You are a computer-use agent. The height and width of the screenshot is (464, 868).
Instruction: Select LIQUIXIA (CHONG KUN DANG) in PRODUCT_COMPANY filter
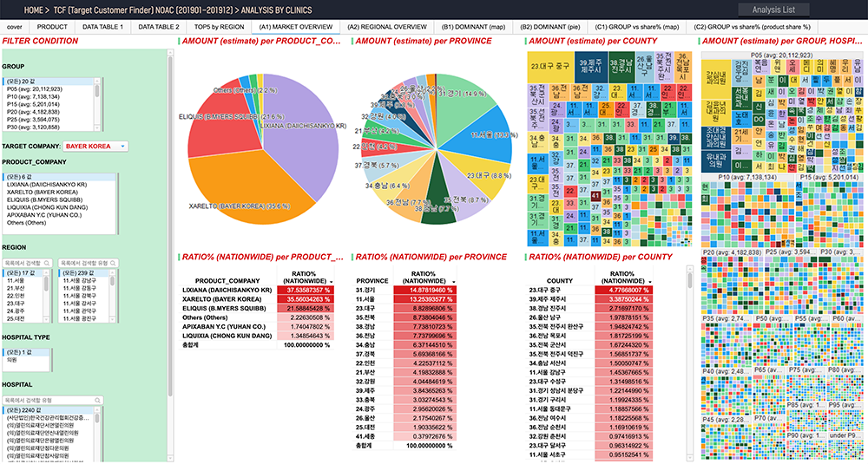[x=58, y=207]
